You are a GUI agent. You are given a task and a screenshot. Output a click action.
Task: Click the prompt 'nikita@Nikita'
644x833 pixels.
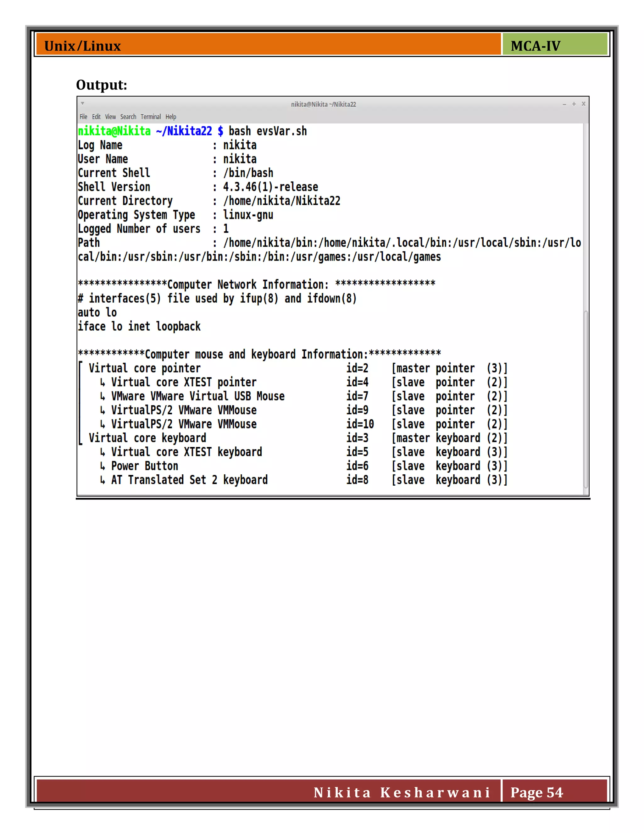pyautogui.click(x=114, y=131)
